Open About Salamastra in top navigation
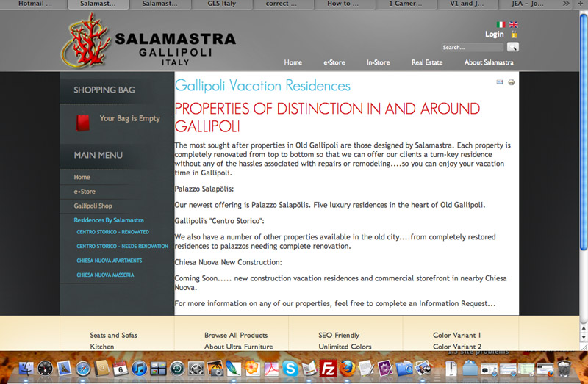 pyautogui.click(x=489, y=62)
